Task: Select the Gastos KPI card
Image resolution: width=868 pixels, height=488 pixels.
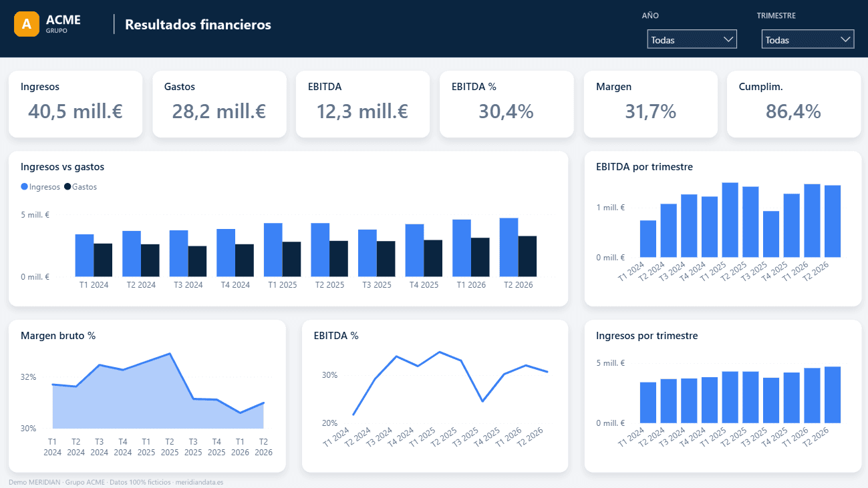Action: (x=219, y=104)
